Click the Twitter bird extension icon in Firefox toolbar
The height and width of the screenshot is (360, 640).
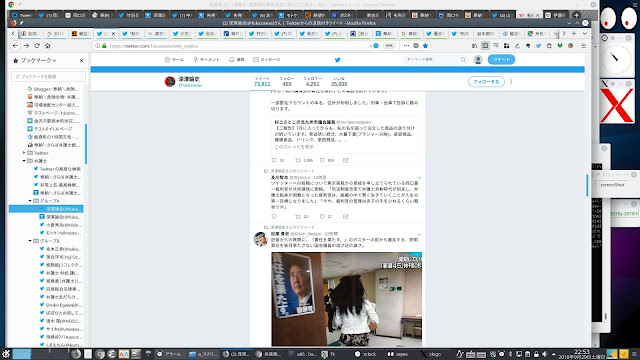pyautogui.click(x=538, y=46)
